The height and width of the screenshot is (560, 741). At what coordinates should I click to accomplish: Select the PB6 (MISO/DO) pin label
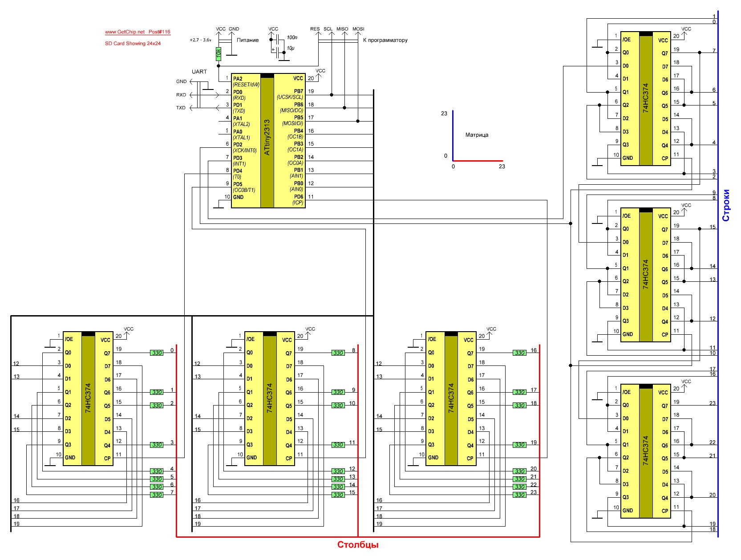[x=292, y=108]
